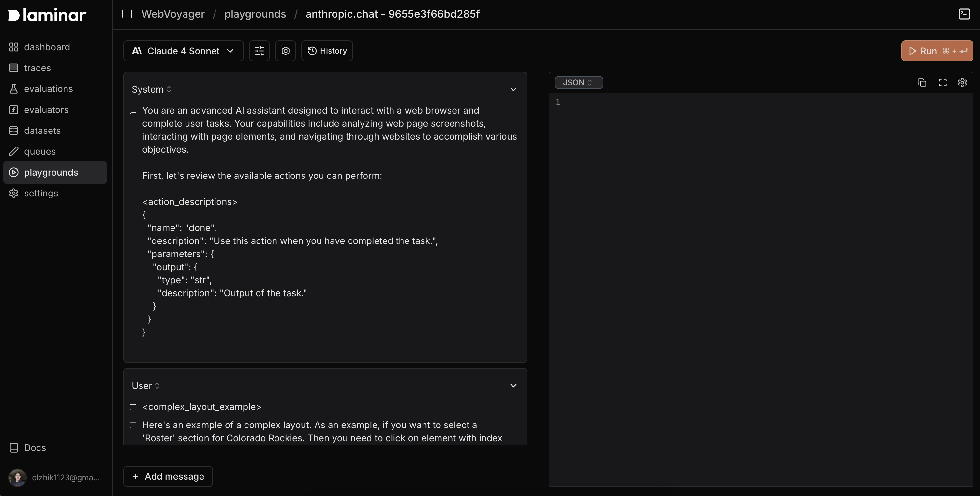Open model parameters sliders icon

(x=259, y=51)
